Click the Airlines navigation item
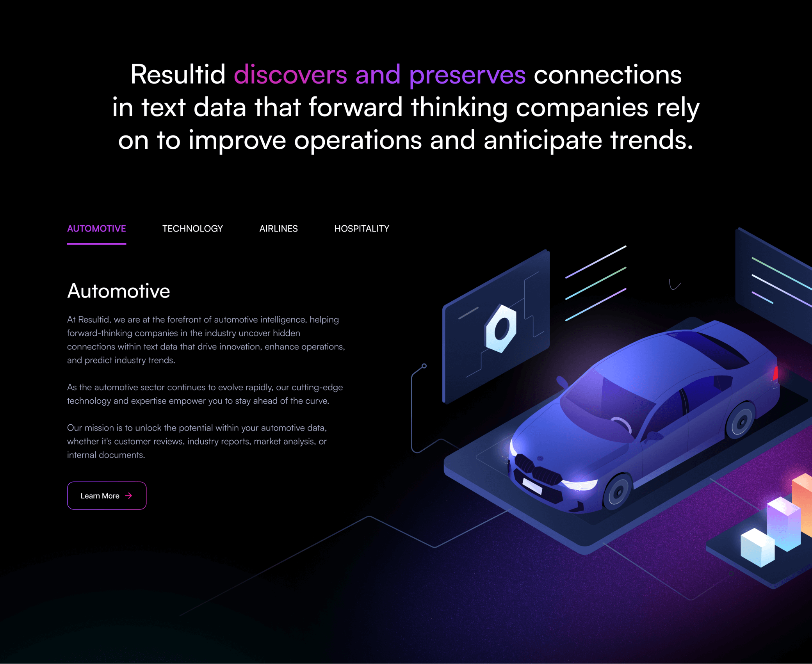The image size is (812, 664). [x=278, y=228]
